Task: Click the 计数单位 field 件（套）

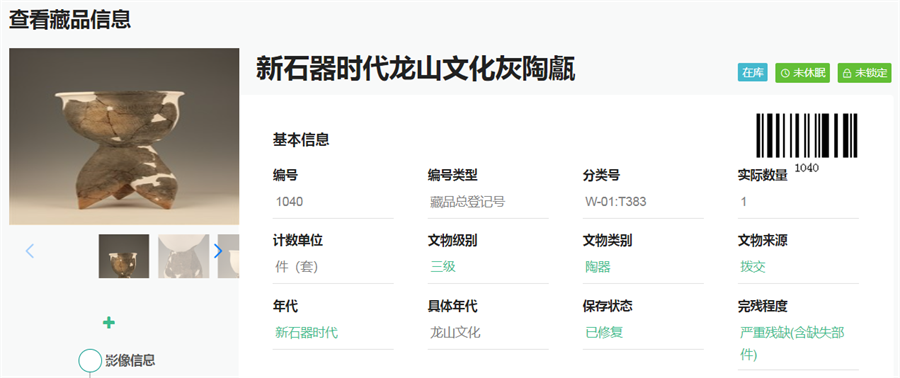Action: click(x=333, y=267)
